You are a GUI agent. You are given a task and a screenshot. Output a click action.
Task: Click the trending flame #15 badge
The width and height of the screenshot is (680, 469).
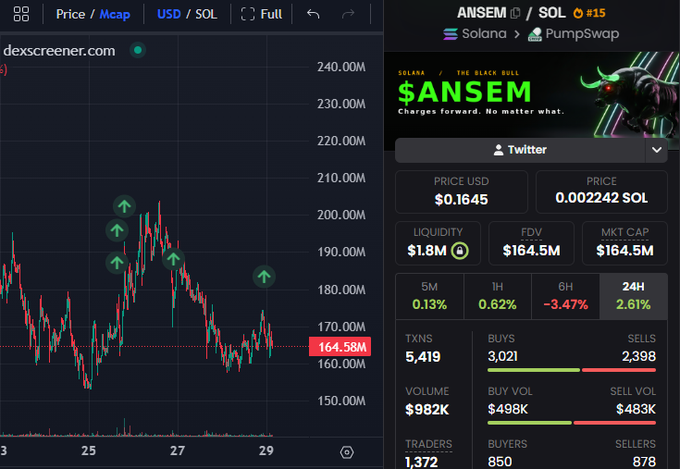coord(589,13)
